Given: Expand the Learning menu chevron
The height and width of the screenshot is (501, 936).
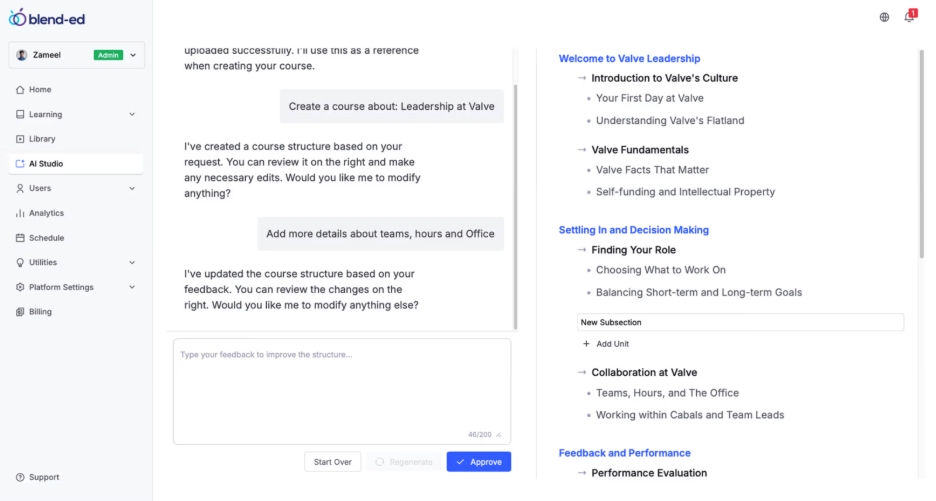Looking at the screenshot, I should pos(132,115).
